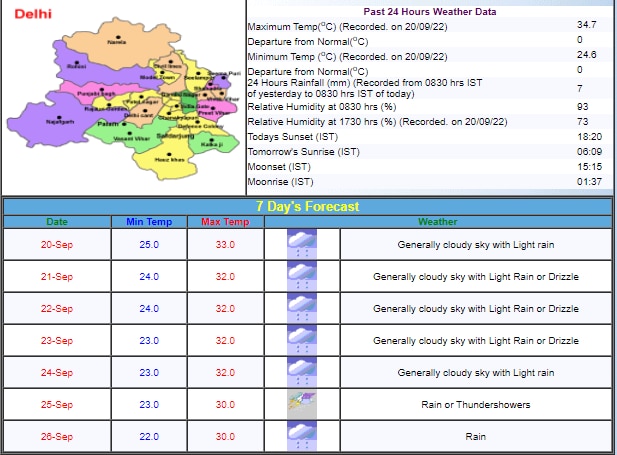Select the Punjabi Bagh pink map region
This screenshot has width=617, height=455.
click(92, 90)
